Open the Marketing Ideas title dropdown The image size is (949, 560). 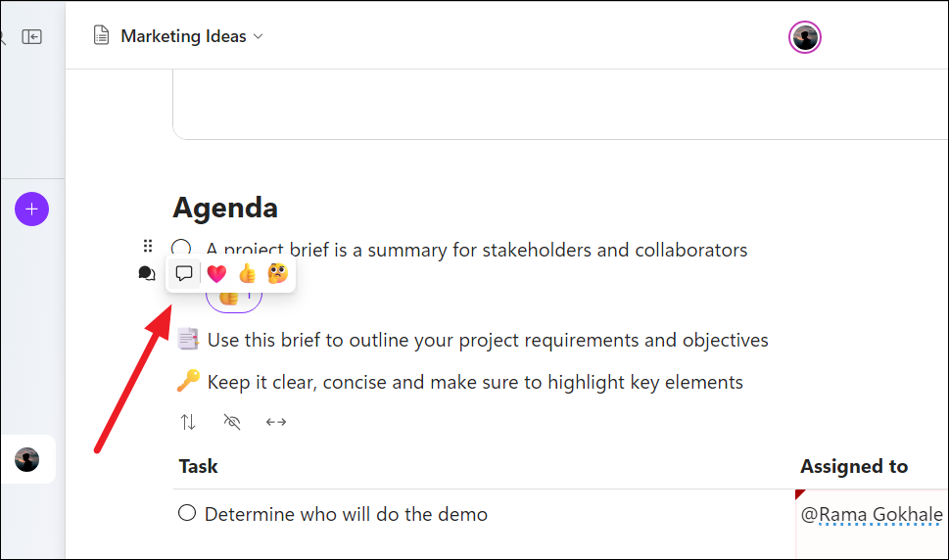coord(192,36)
